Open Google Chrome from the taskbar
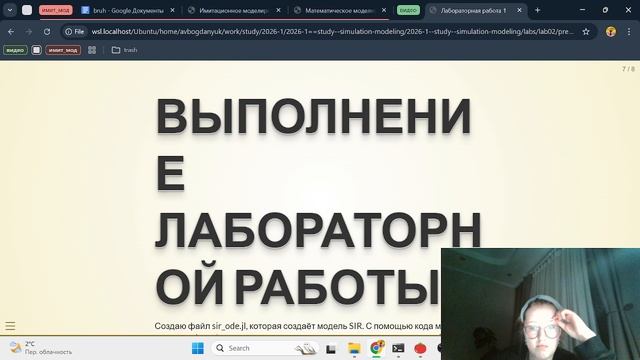Screen dimensions: 640x360 (x=376, y=348)
